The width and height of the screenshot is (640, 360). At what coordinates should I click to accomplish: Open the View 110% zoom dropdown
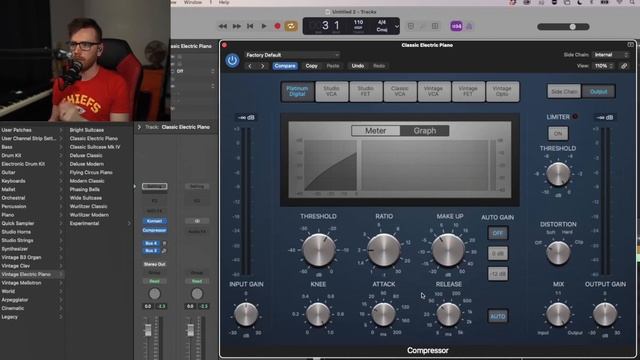[x=604, y=66]
